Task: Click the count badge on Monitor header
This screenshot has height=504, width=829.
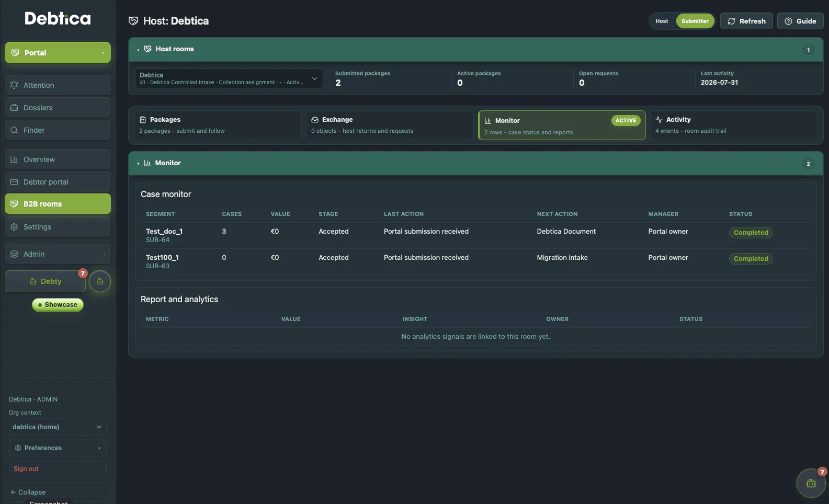Action: coord(808,164)
